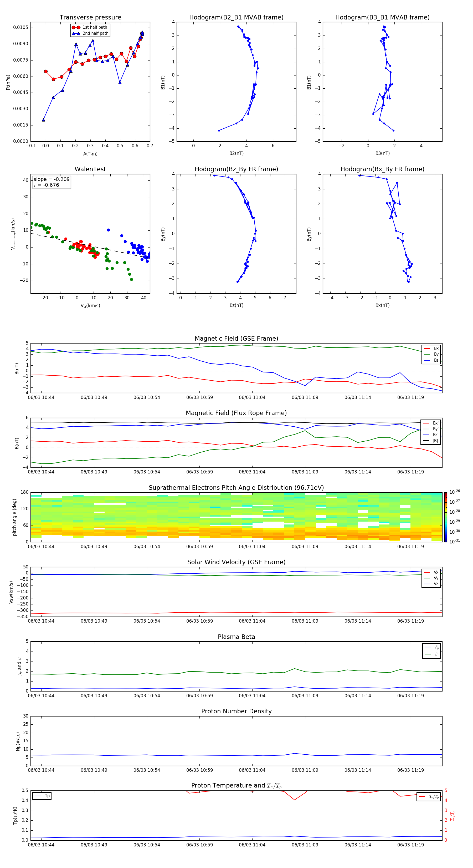Click the "Plasma Beta" panel title

click(x=236, y=637)
